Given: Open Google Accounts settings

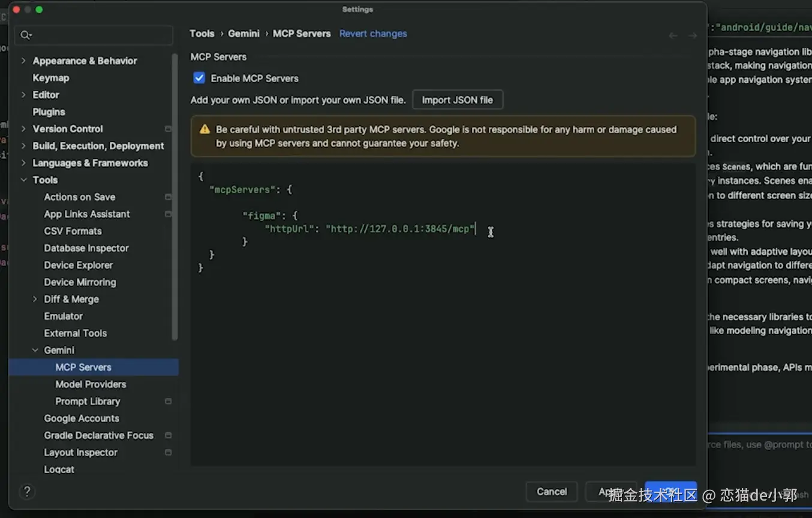Looking at the screenshot, I should [82, 418].
